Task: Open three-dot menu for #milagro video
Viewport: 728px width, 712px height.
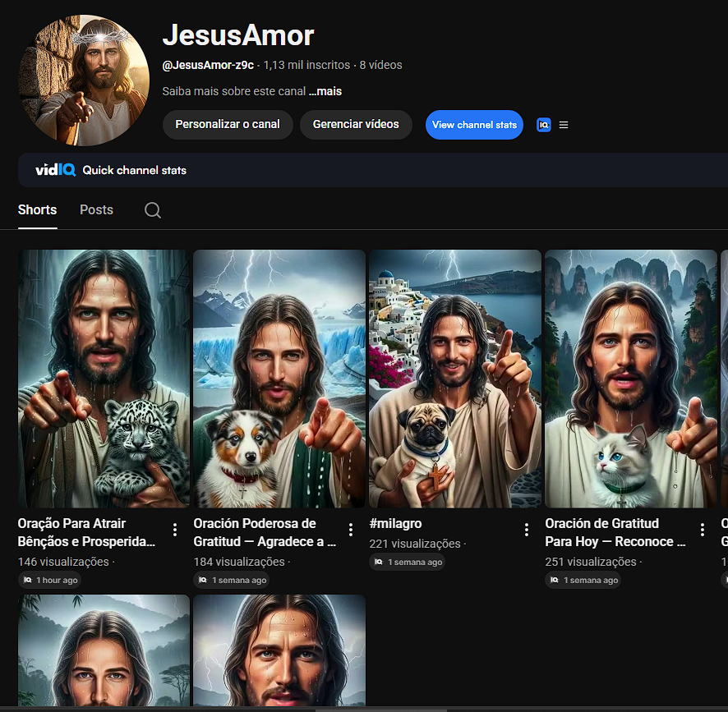Action: pyautogui.click(x=527, y=530)
